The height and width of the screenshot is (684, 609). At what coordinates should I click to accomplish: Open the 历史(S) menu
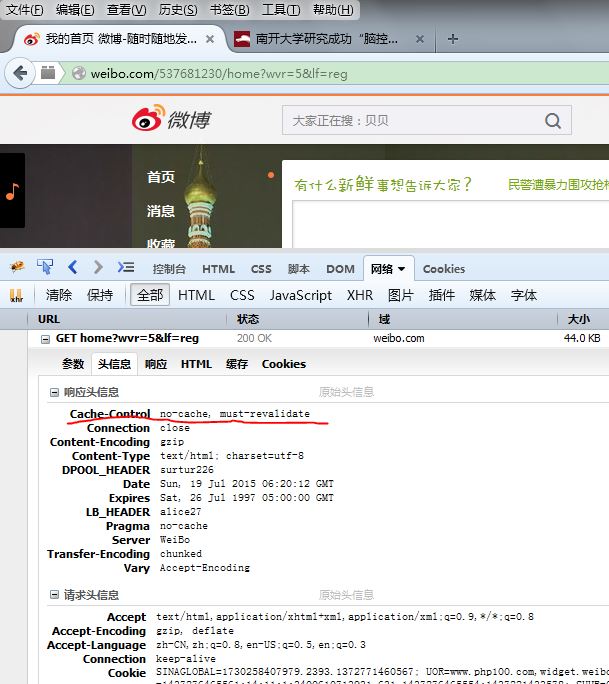pos(178,10)
